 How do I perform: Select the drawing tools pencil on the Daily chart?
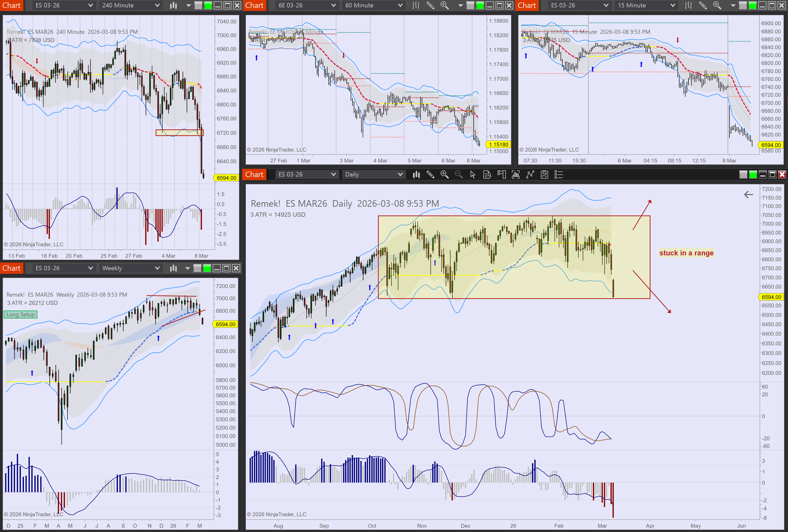[430, 175]
